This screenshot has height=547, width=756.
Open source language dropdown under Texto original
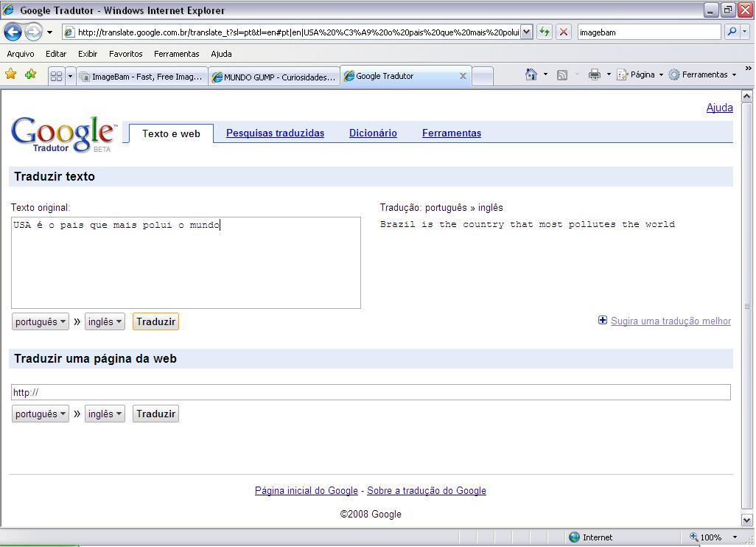41,321
